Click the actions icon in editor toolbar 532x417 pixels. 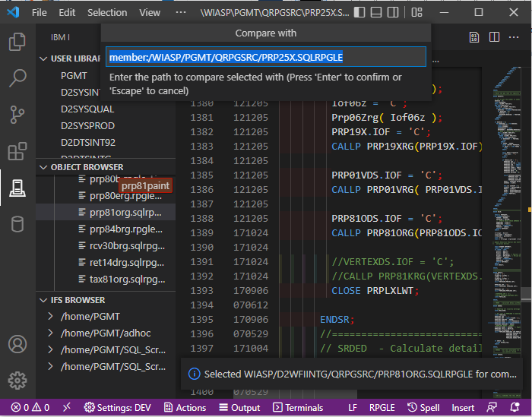[474, 37]
